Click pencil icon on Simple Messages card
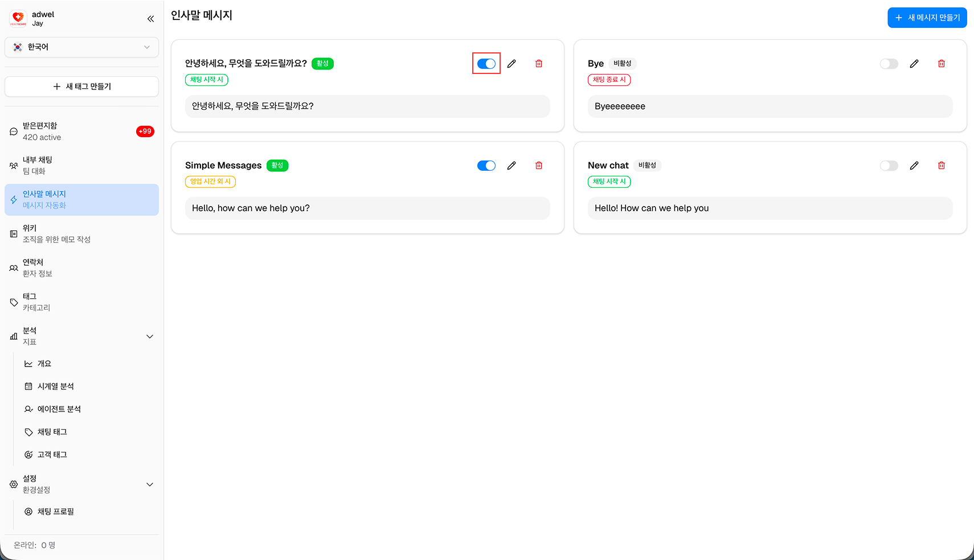Screen dimensions: 974x560 coord(511,166)
